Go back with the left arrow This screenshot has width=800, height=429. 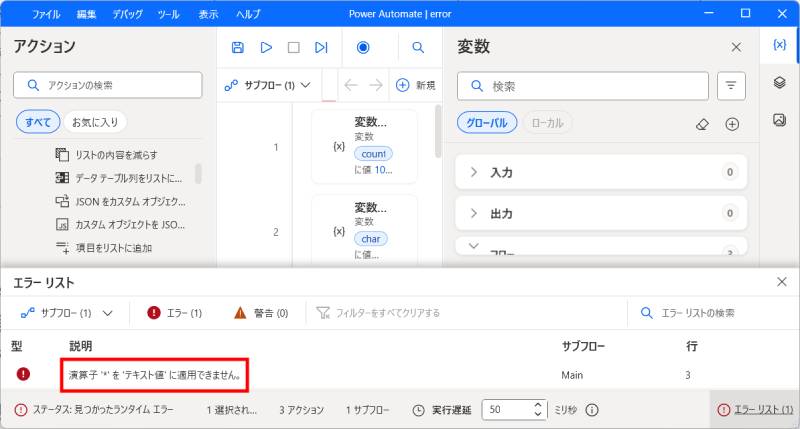(x=351, y=85)
